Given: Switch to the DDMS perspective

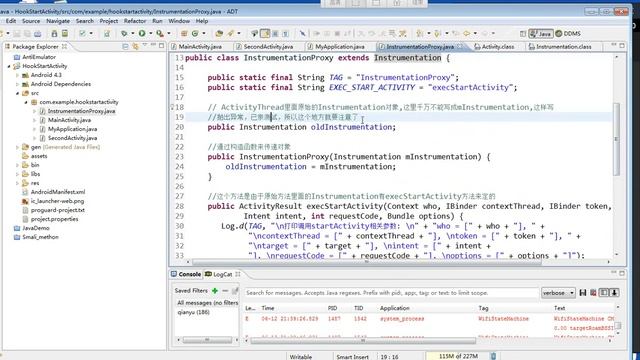Looking at the screenshot, I should coord(568,33).
